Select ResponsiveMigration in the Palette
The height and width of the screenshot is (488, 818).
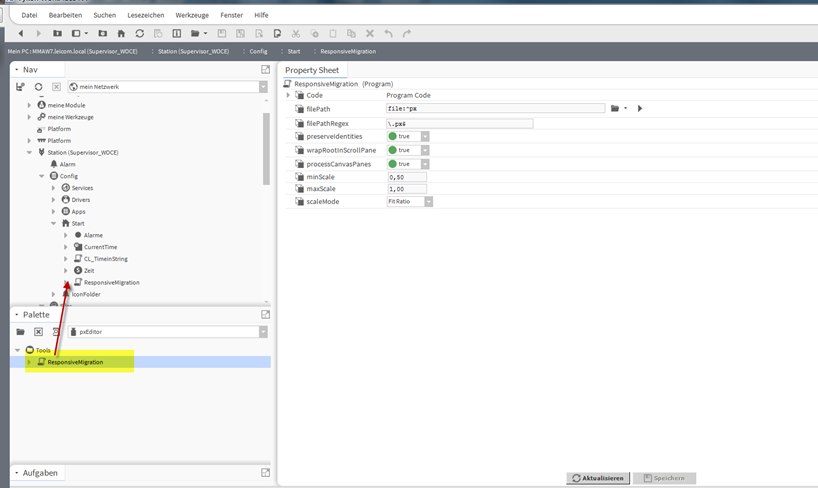75,362
